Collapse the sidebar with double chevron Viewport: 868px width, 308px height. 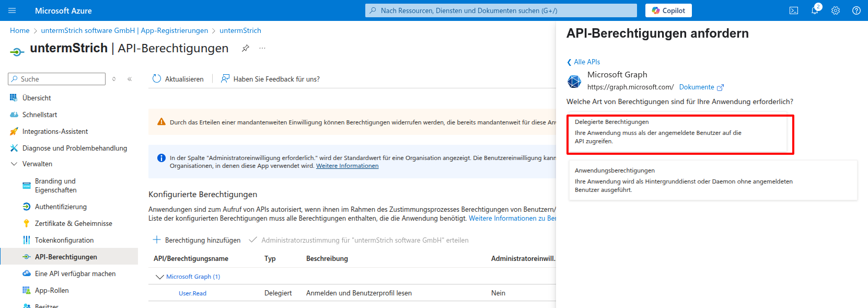tap(130, 79)
